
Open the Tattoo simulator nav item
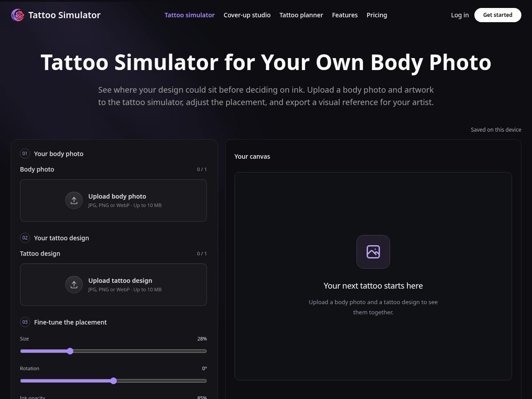(189, 15)
